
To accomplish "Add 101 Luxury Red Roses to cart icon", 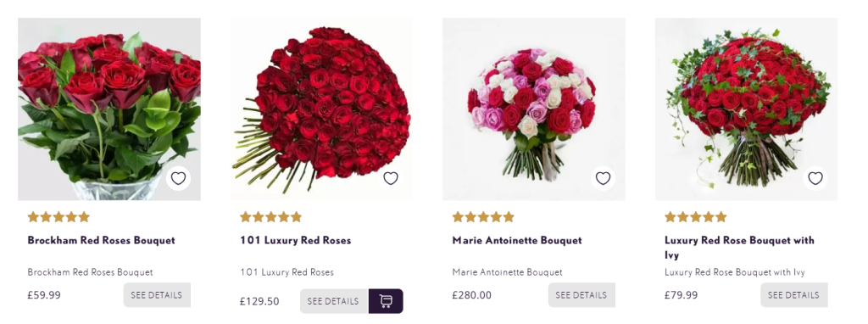I will coord(386,301).
